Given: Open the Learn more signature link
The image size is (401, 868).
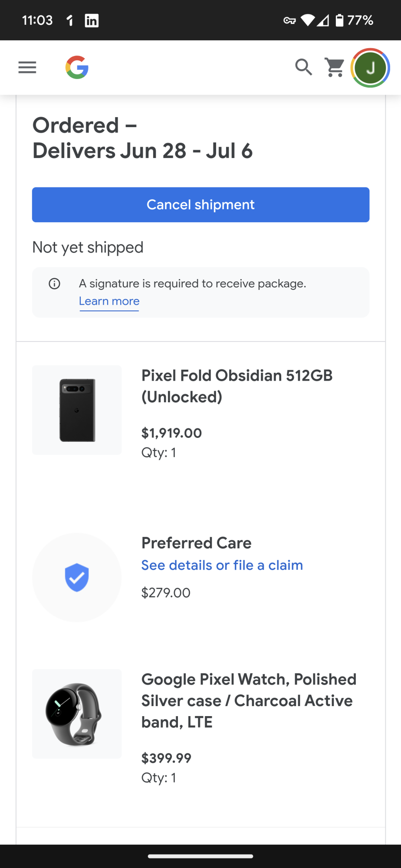Looking at the screenshot, I should [x=109, y=301].
